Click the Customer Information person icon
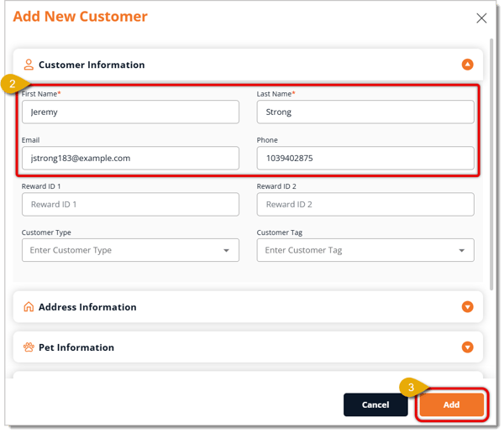The image size is (504, 433). point(29,65)
